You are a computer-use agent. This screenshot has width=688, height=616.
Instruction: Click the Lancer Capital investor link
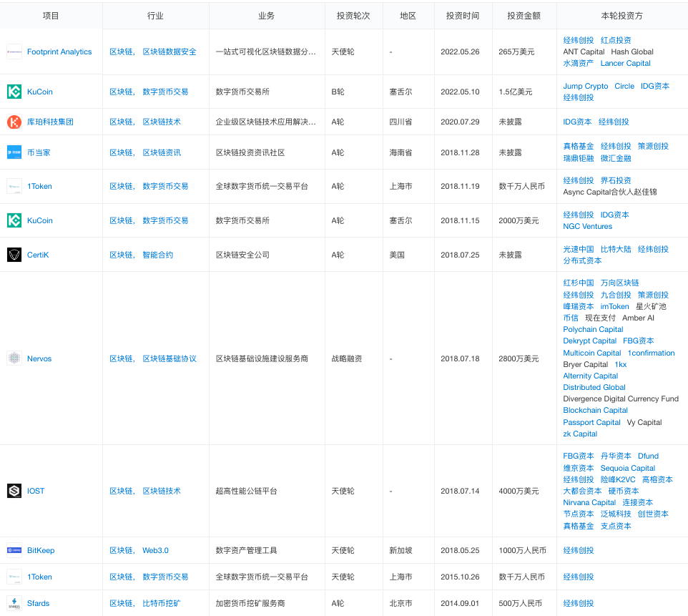coord(625,63)
